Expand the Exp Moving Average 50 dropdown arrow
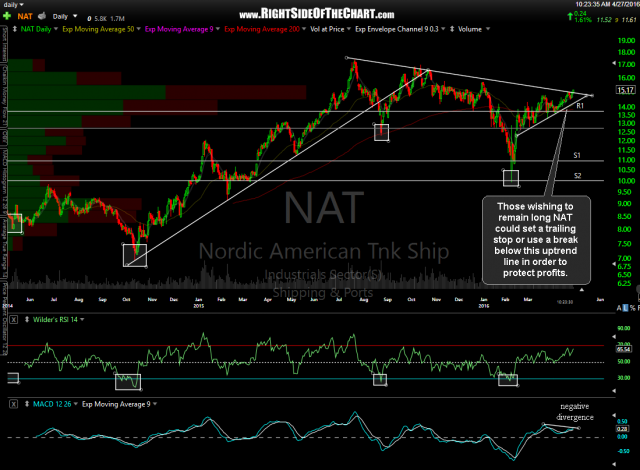This screenshot has width=640, height=470. tap(138, 29)
